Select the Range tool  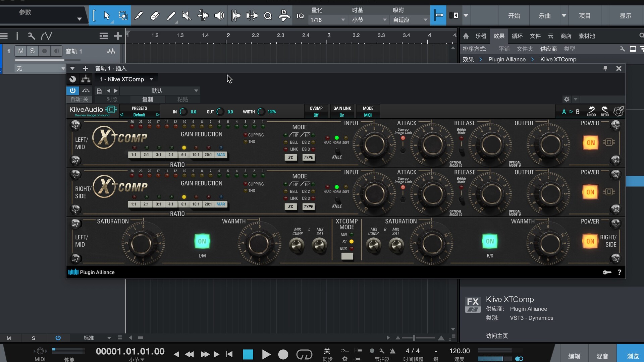point(123,16)
